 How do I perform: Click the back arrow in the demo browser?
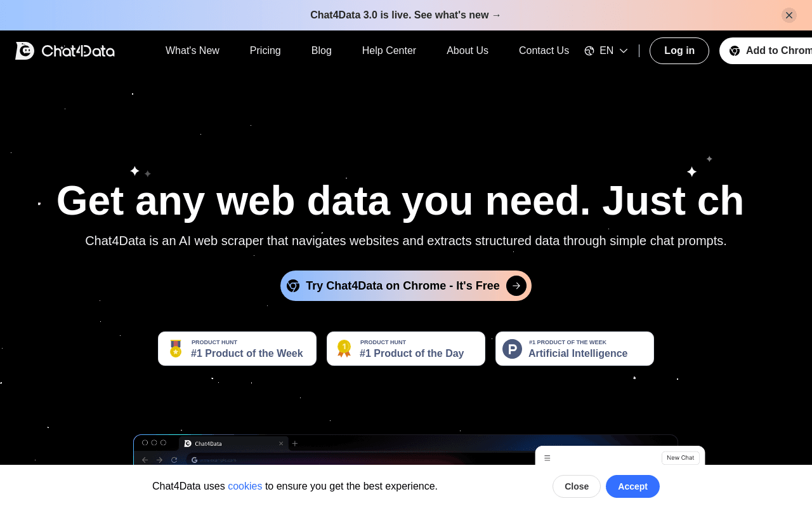(x=145, y=460)
